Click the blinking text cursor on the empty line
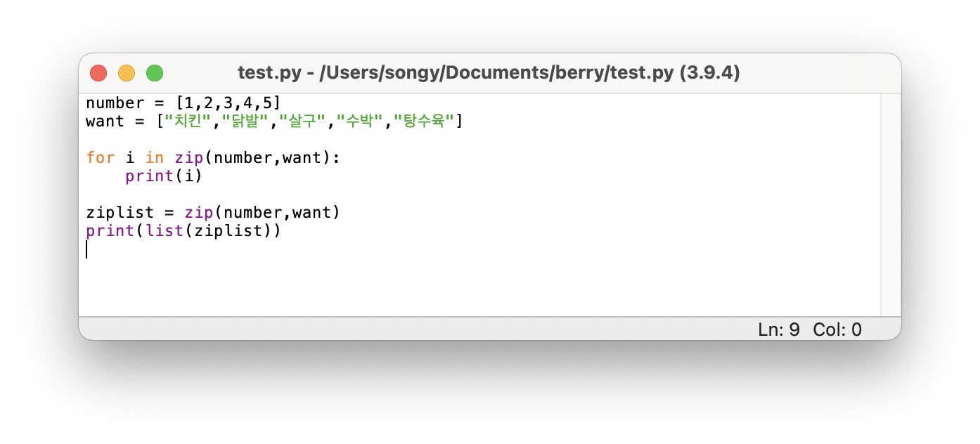 click(87, 249)
